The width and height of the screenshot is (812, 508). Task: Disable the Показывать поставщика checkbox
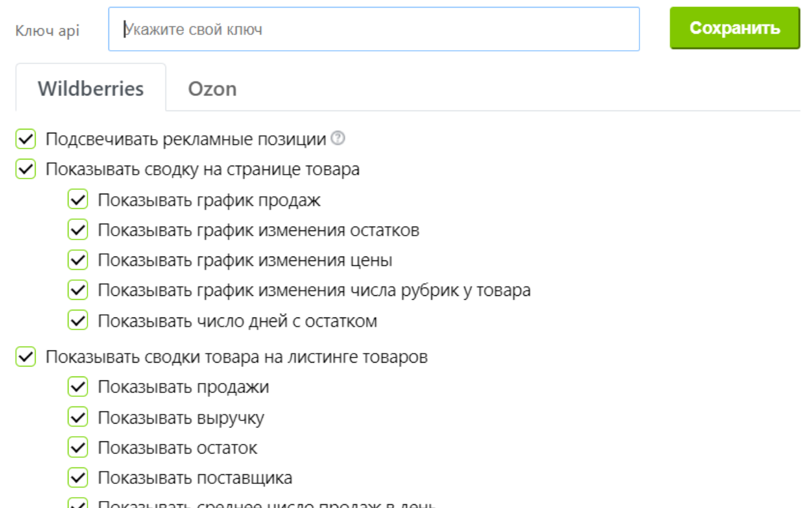77,478
